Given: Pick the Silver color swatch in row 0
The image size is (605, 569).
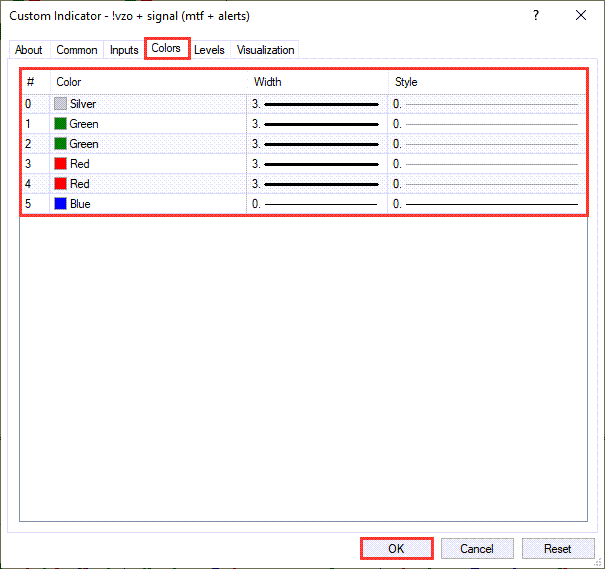Looking at the screenshot, I should [x=60, y=103].
